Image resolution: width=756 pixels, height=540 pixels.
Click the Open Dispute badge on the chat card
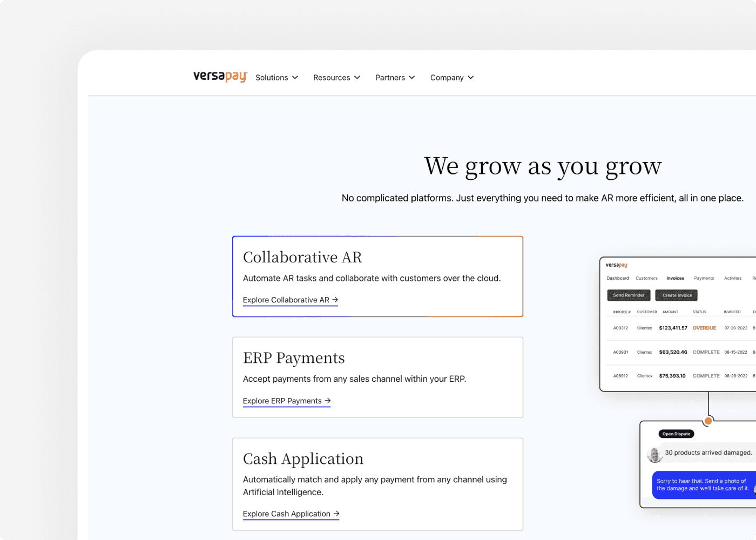(676, 434)
